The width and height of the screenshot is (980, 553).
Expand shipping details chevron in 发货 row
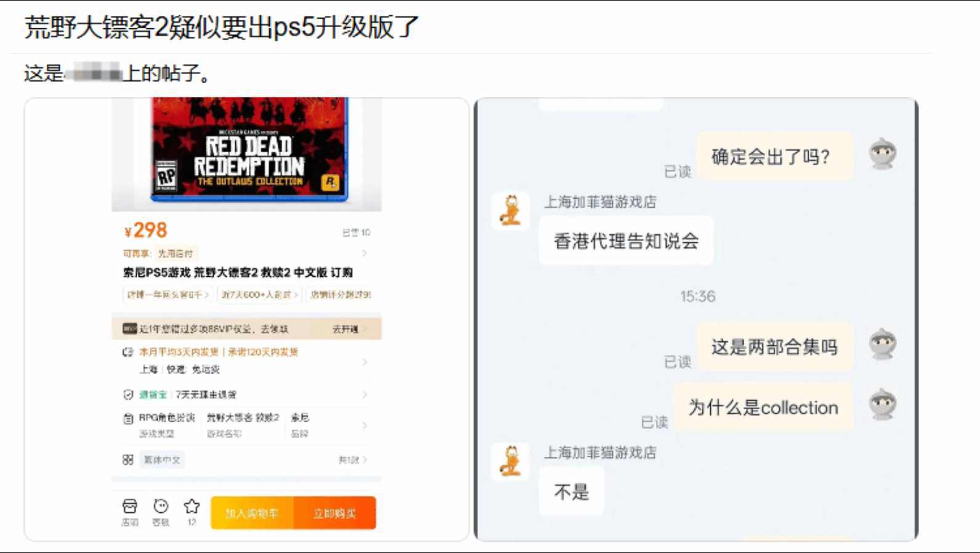tap(365, 361)
